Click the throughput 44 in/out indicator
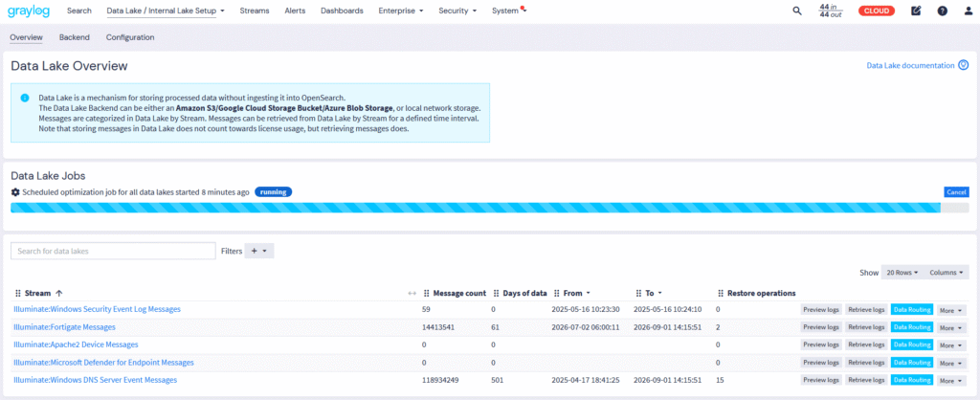This screenshot has width=980, height=400. tap(831, 11)
